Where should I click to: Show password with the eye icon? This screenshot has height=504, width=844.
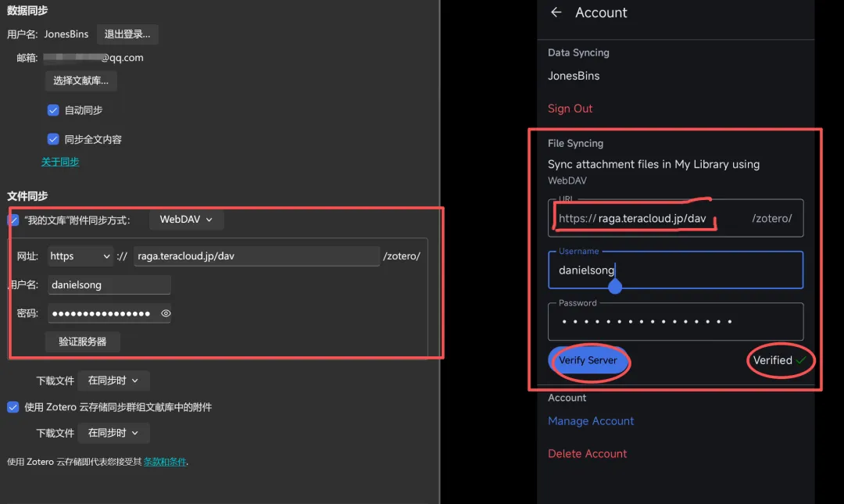[166, 313]
